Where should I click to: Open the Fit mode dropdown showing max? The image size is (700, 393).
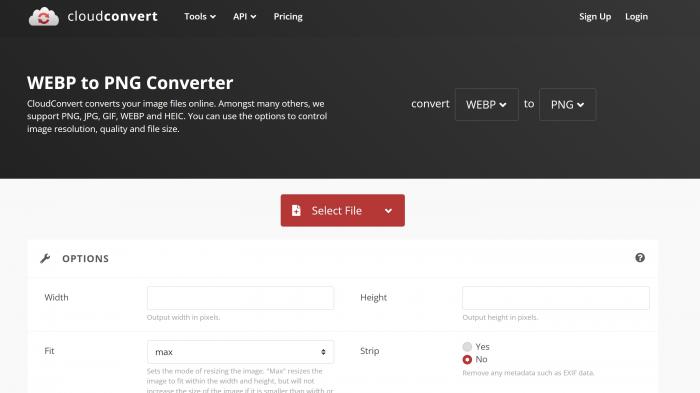click(x=240, y=352)
